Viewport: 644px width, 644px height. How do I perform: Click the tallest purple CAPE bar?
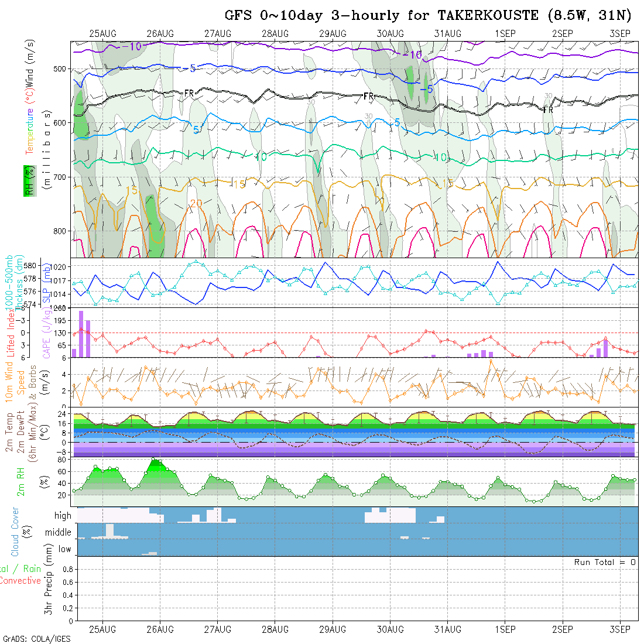[x=81, y=334]
